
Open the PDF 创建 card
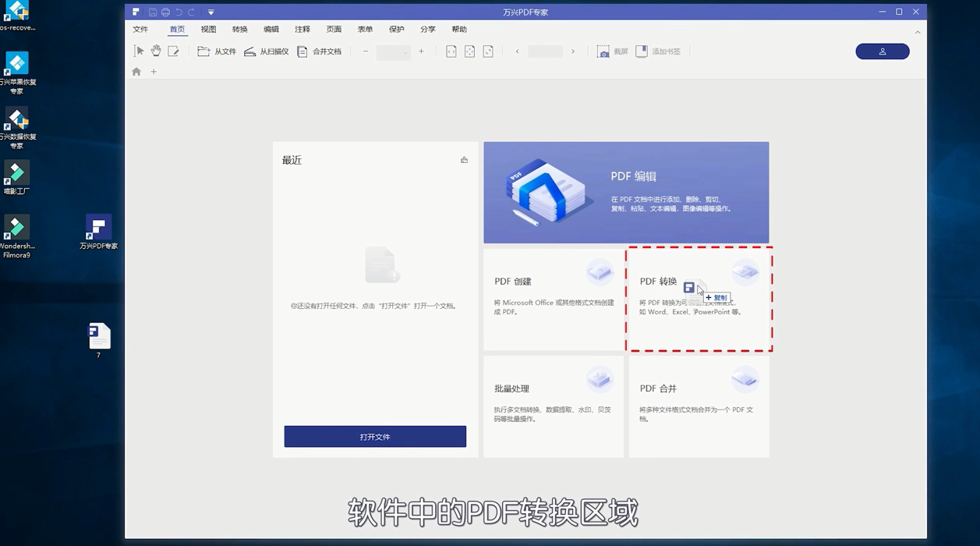pos(554,300)
